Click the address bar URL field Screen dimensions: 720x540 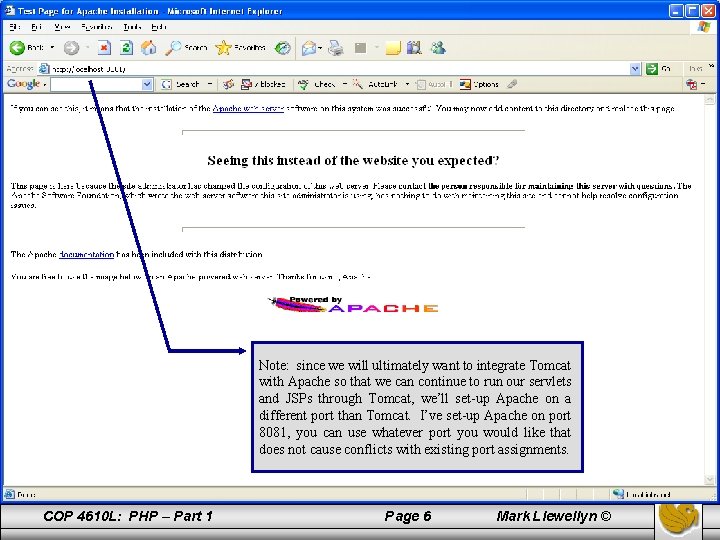pos(338,69)
